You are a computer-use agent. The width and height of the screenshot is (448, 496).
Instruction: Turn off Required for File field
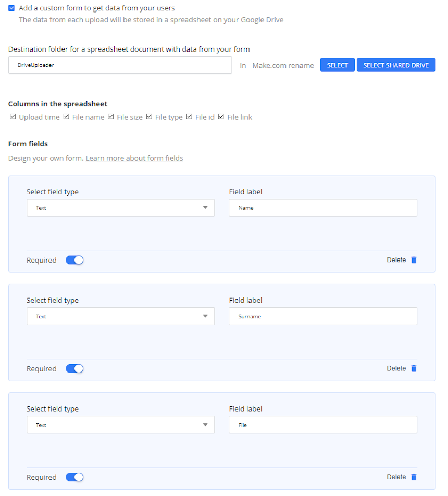click(x=74, y=477)
